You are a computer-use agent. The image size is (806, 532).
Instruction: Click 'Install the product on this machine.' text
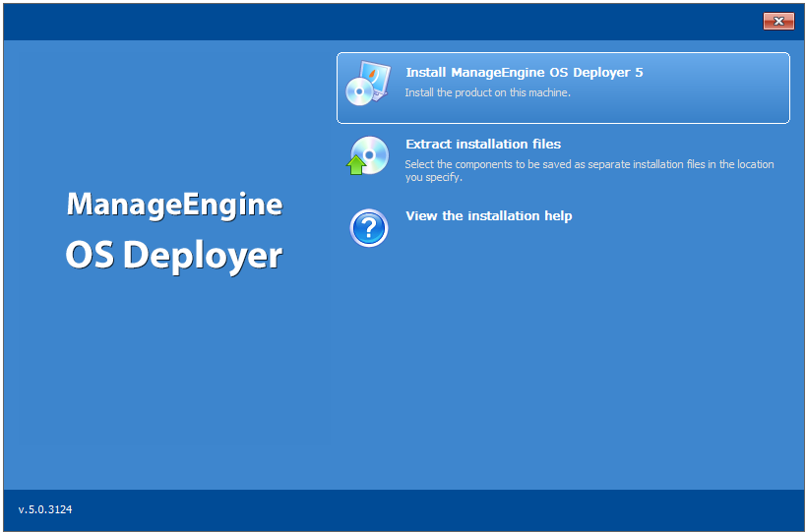pyautogui.click(x=487, y=93)
